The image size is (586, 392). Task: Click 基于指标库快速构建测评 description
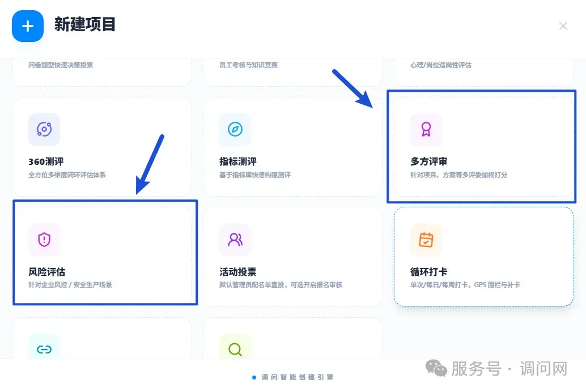pos(255,175)
